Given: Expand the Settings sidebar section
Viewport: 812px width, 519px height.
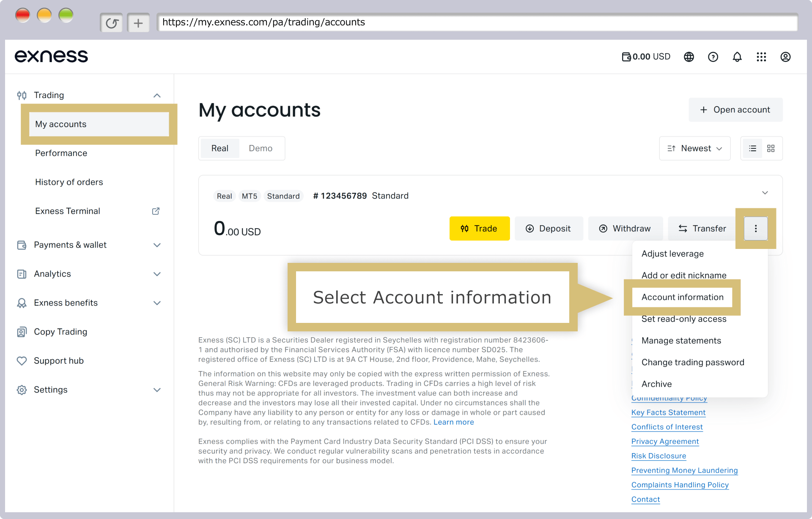Looking at the screenshot, I should click(x=157, y=390).
